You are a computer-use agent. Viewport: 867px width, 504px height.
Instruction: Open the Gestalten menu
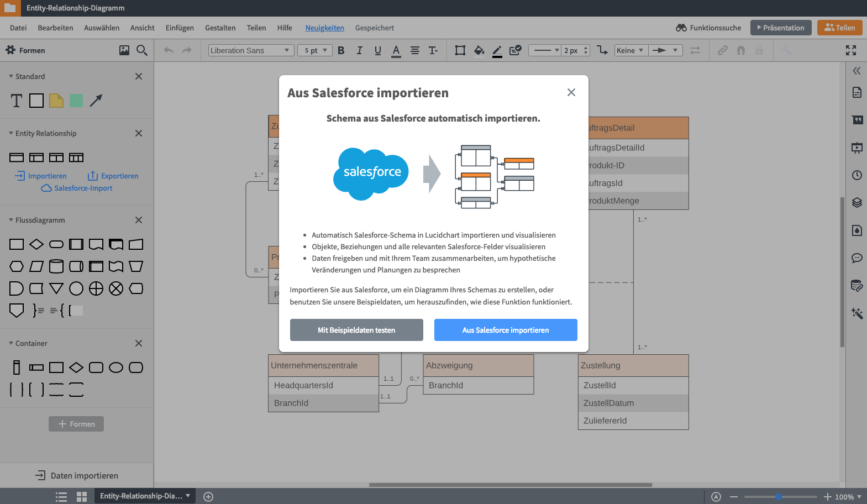click(220, 28)
